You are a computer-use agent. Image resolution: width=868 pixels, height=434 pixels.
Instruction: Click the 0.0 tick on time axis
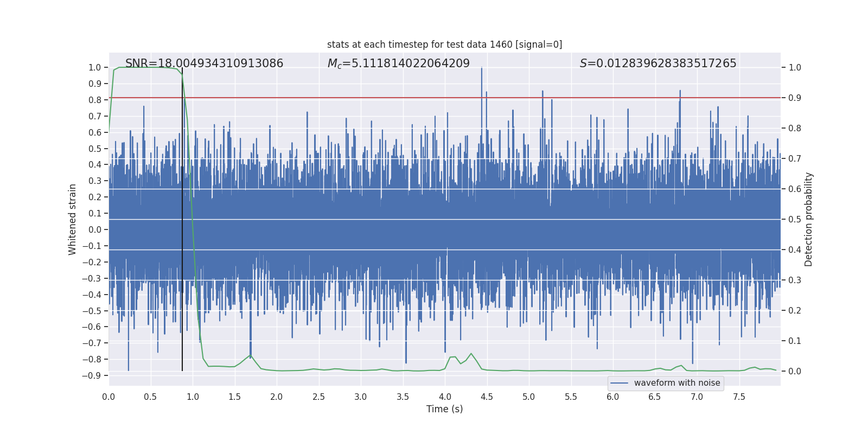108,397
